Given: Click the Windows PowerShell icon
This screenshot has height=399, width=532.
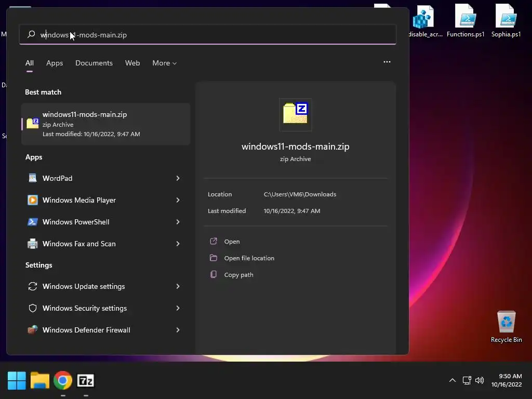Looking at the screenshot, I should [33, 222].
